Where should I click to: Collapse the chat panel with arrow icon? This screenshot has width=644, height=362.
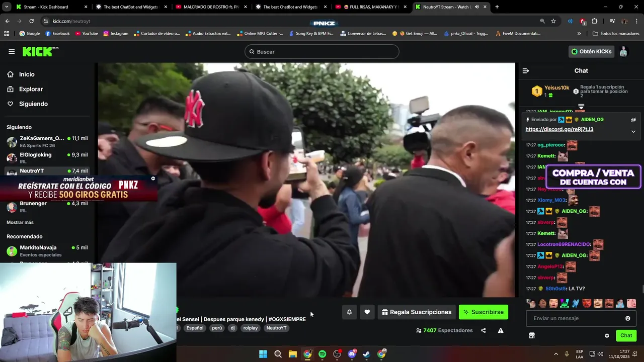(526, 71)
